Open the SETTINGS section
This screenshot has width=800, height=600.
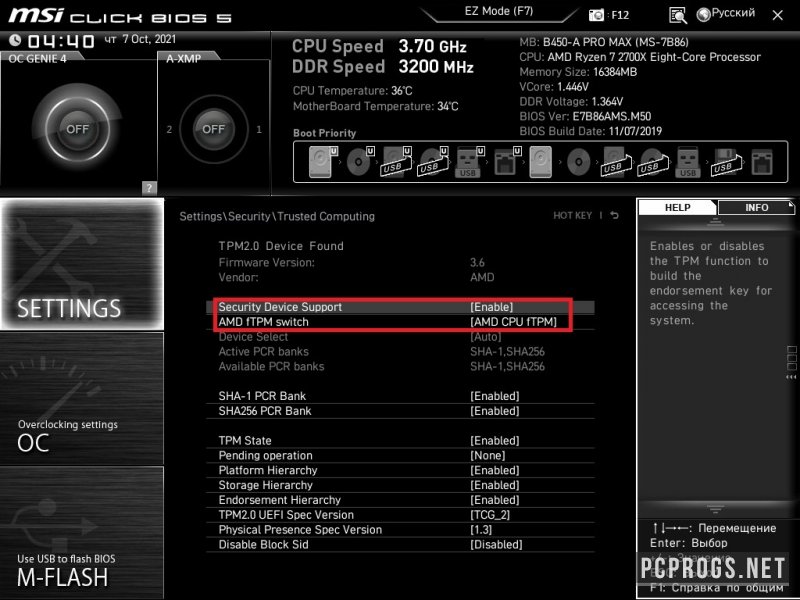[x=82, y=264]
